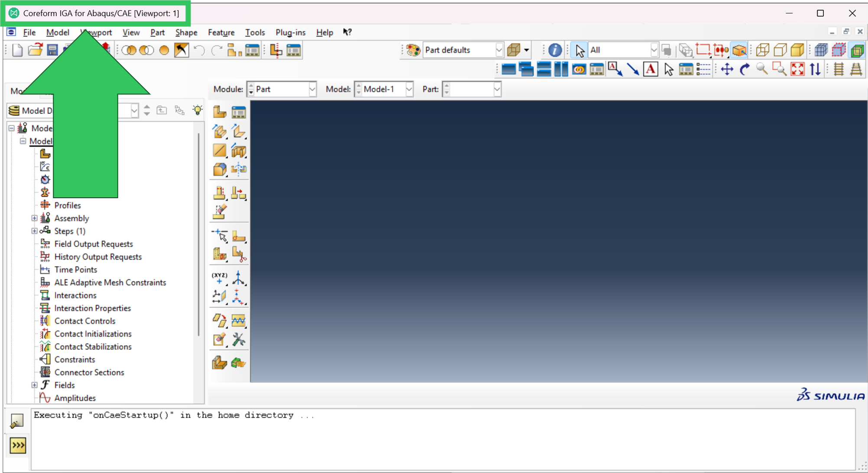This screenshot has height=473, width=868.
Task: Expand the Assembly tree node
Action: coord(34,218)
